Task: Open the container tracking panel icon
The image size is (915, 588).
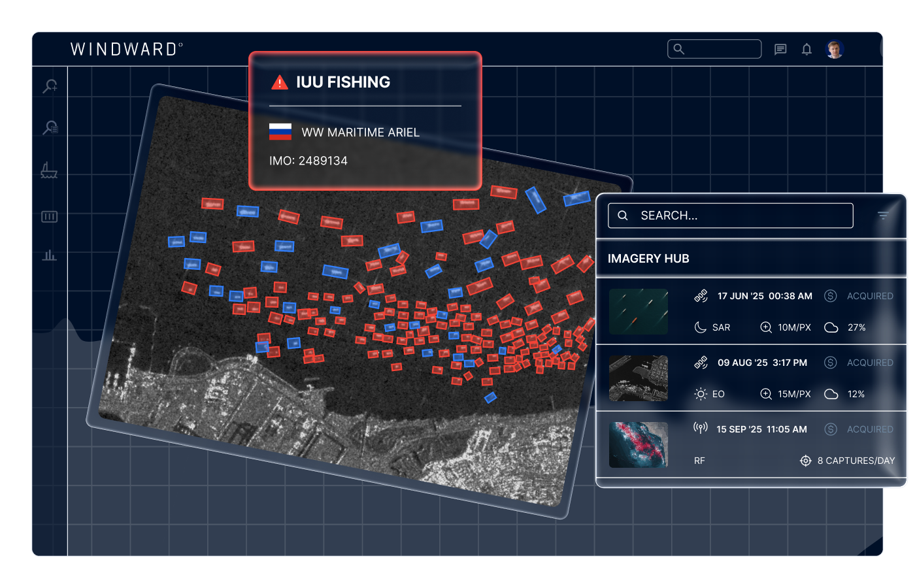Action: point(49,216)
